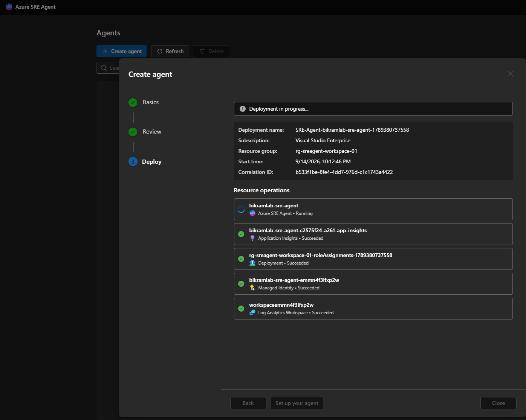The width and height of the screenshot is (526, 420).
Task: Click the Delete button on Agents toolbar
Action: (x=211, y=51)
